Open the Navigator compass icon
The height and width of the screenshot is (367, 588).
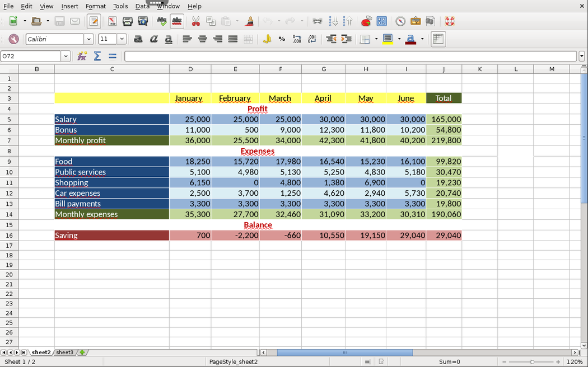[x=400, y=21]
